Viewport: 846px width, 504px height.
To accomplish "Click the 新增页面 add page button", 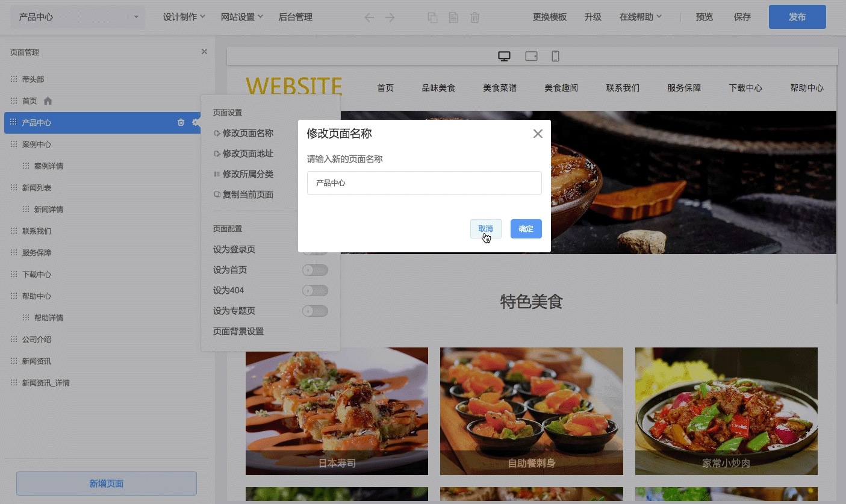I will (107, 484).
